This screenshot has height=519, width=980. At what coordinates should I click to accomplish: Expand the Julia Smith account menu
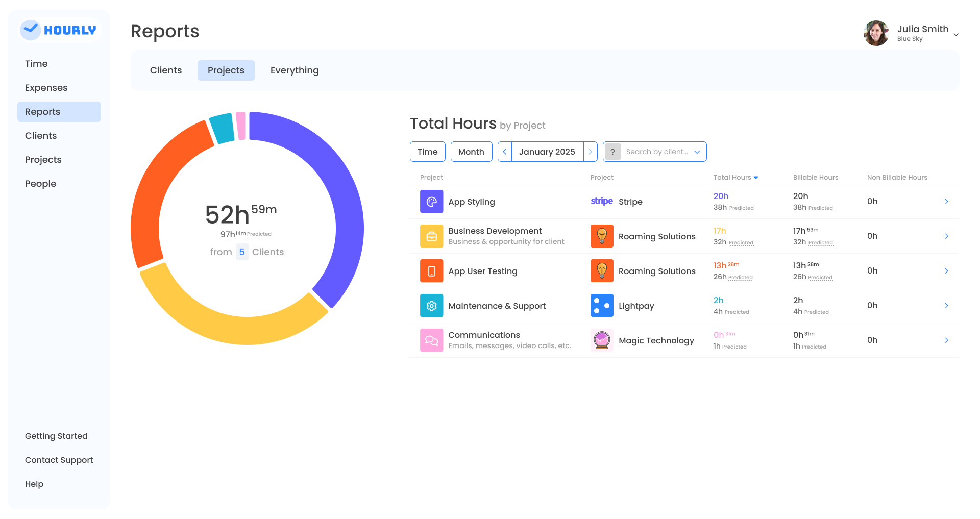click(955, 34)
